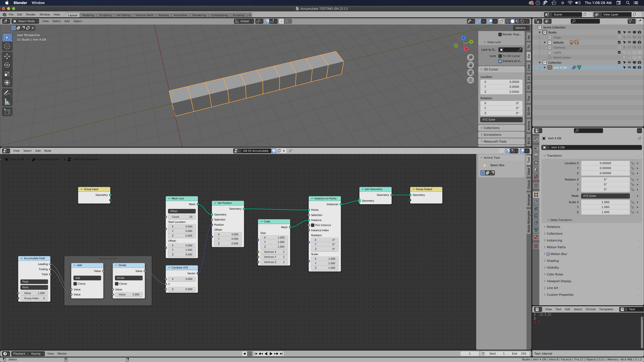Viewport: 644px width, 362px height.
Task: Select the Annotate tool in the viewport toolbar
Action: [7, 93]
